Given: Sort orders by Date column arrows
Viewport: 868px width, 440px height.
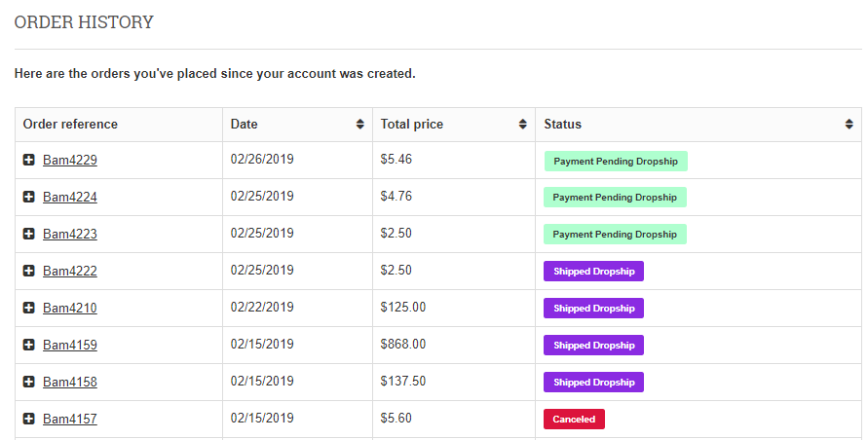Looking at the screenshot, I should (359, 125).
